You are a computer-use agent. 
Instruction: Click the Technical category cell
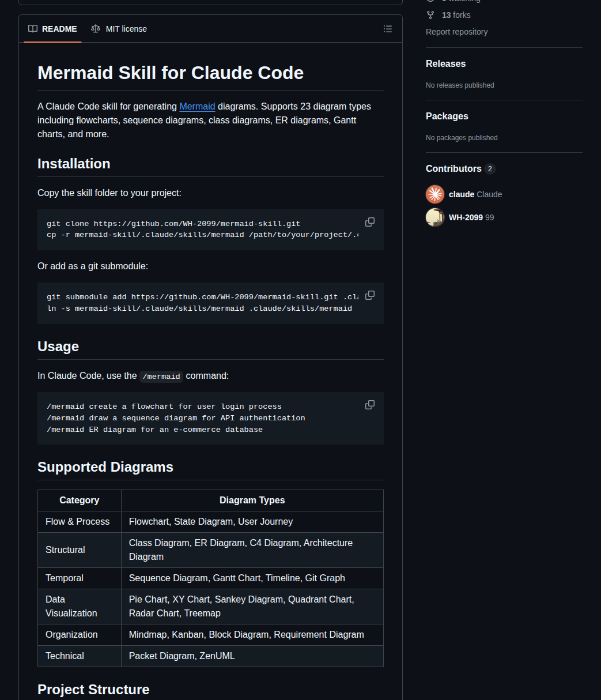[x=80, y=656]
